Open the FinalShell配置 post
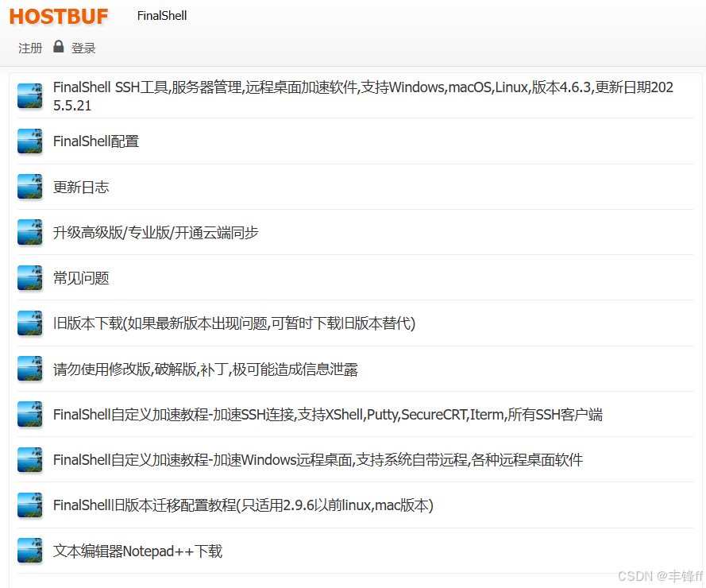This screenshot has width=706, height=588. tap(96, 141)
